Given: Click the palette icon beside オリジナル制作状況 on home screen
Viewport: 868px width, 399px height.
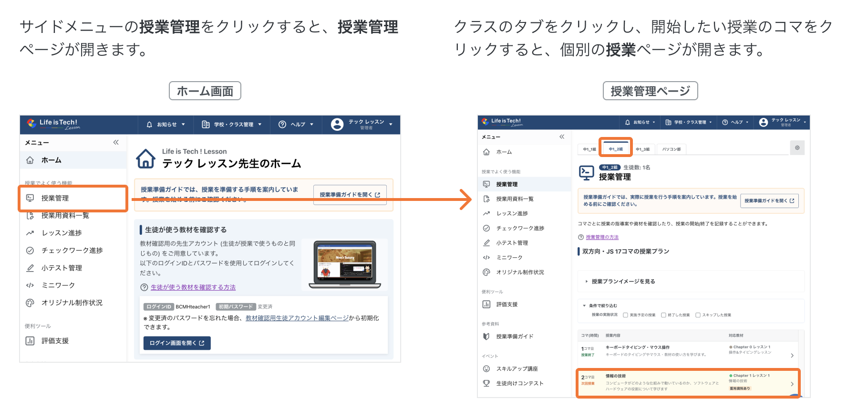Looking at the screenshot, I should coord(30,303).
